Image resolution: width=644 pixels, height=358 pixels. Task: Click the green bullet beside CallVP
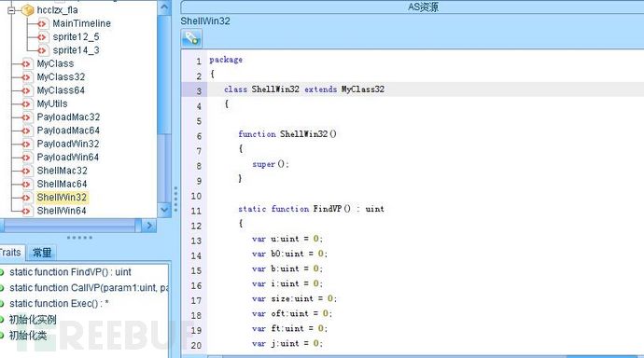pyautogui.click(x=2, y=288)
